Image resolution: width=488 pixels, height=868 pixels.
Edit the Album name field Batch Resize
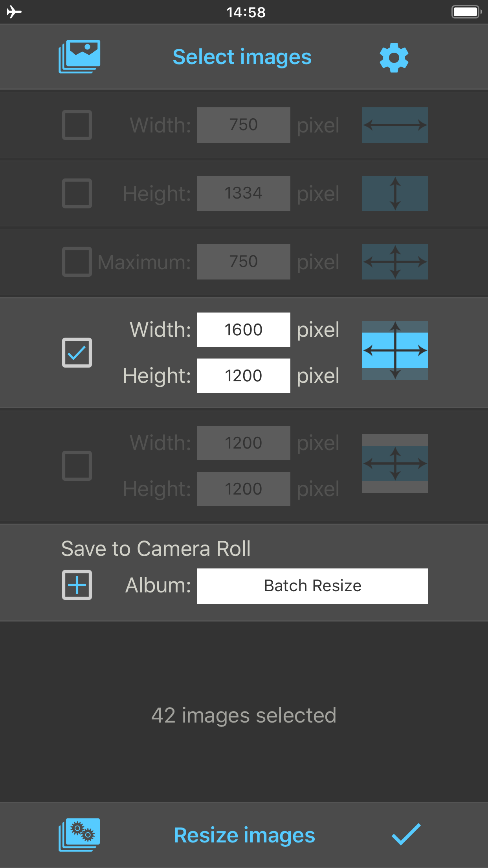(x=312, y=586)
